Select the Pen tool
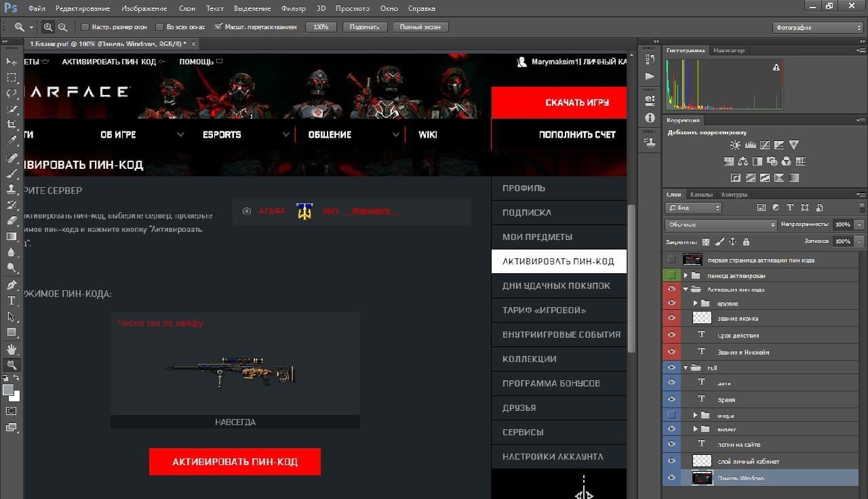Viewport: 868px width, 499px height. [x=12, y=285]
